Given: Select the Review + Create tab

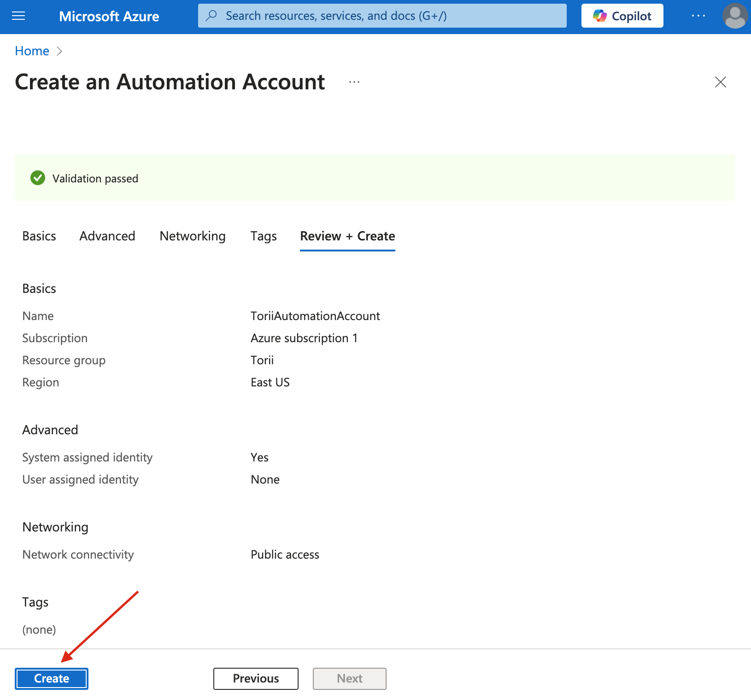Looking at the screenshot, I should pyautogui.click(x=347, y=236).
